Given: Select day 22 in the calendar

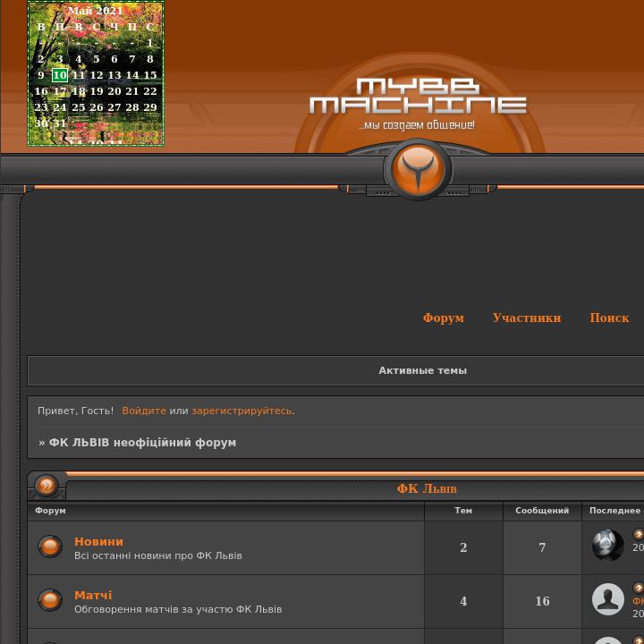Looking at the screenshot, I should click(150, 91).
